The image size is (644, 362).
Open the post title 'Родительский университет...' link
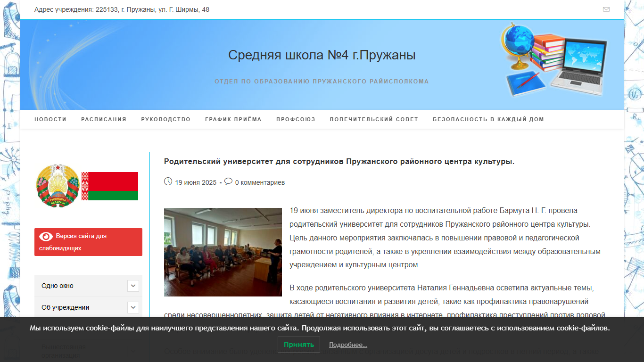339,161
